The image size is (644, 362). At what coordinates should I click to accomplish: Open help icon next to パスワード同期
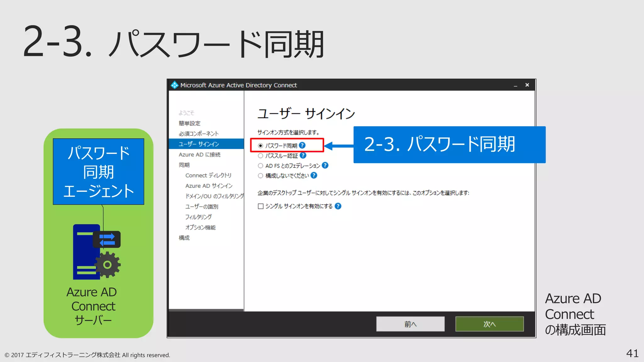click(302, 145)
